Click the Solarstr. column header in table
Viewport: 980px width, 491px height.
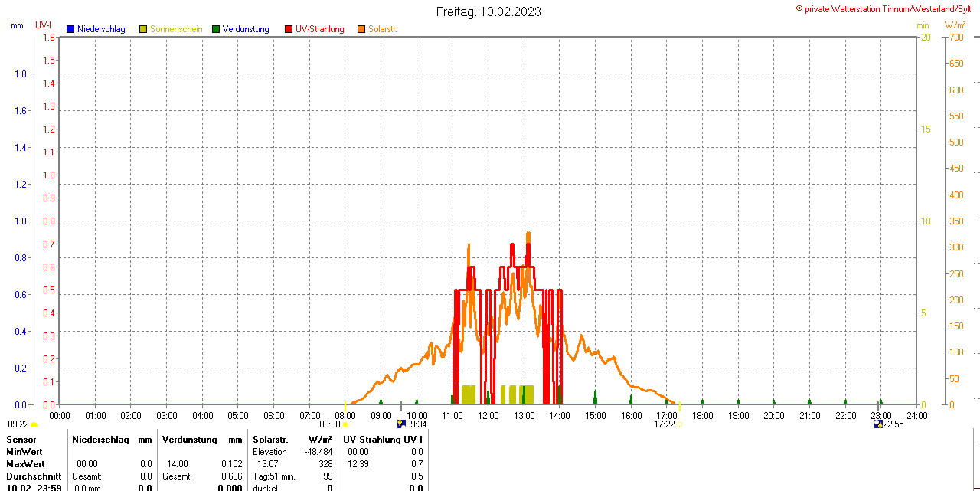coord(270,440)
